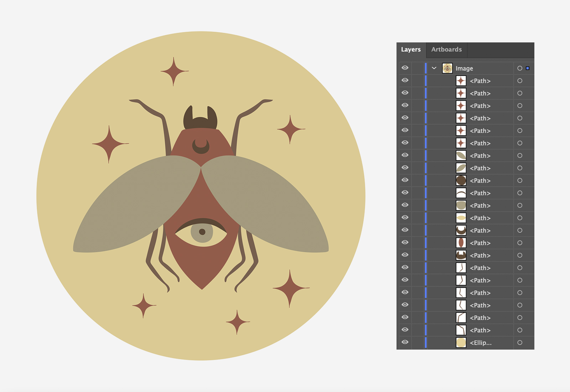This screenshot has width=570, height=392.
Task: Hide the red body <Path>
Action: 405,242
